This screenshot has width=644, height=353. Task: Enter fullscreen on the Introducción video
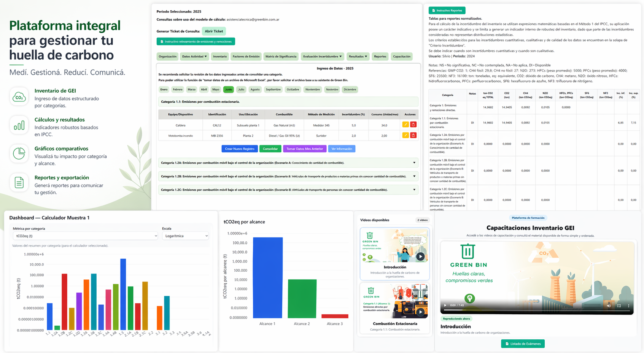(x=619, y=306)
